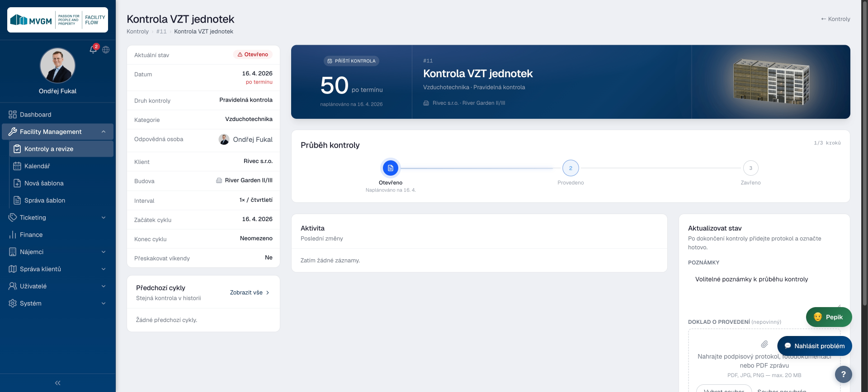This screenshot has height=392, width=868.
Task: Collapse the sidebar with double chevron
Action: click(58, 383)
